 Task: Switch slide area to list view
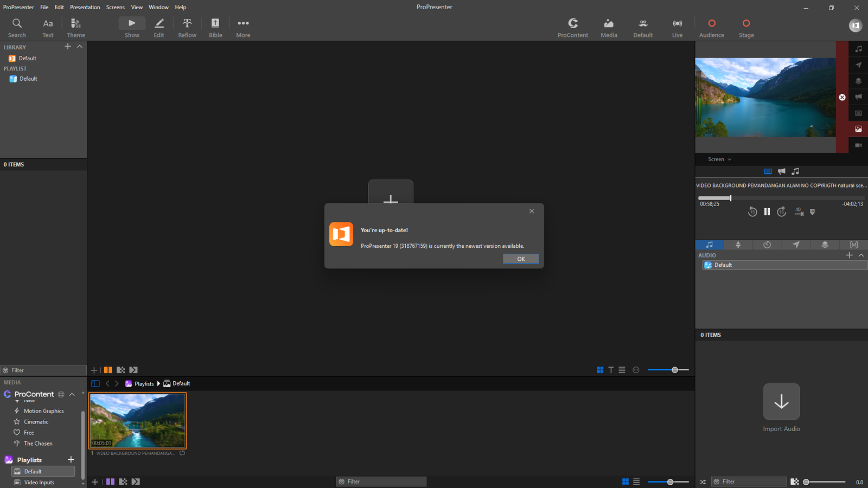(x=622, y=370)
